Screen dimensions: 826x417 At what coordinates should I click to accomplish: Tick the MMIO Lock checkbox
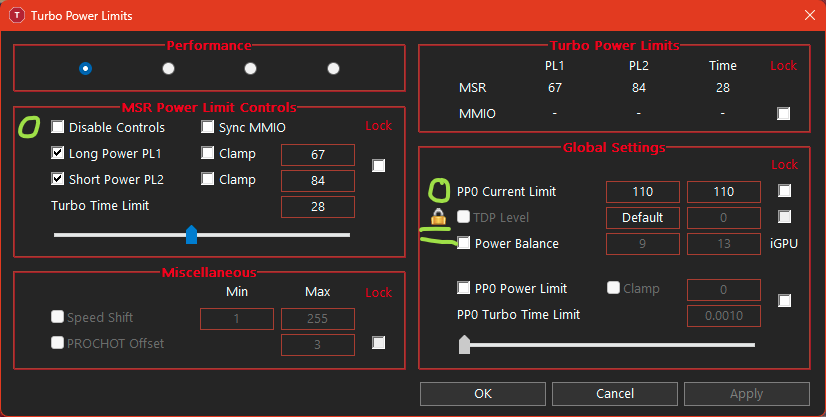[784, 113]
